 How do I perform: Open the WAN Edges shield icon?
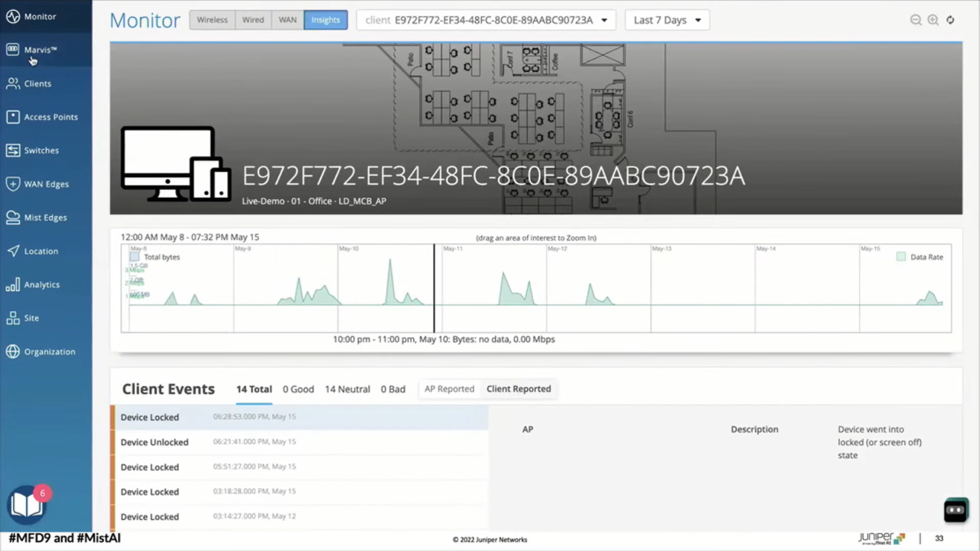tap(13, 184)
